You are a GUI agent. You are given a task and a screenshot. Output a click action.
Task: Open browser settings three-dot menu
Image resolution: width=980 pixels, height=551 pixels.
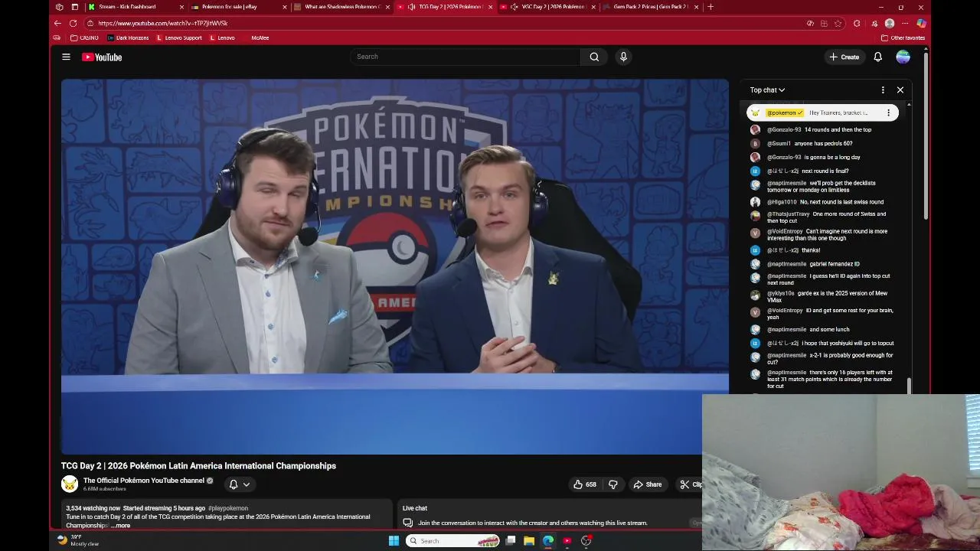pyautogui.click(x=905, y=23)
